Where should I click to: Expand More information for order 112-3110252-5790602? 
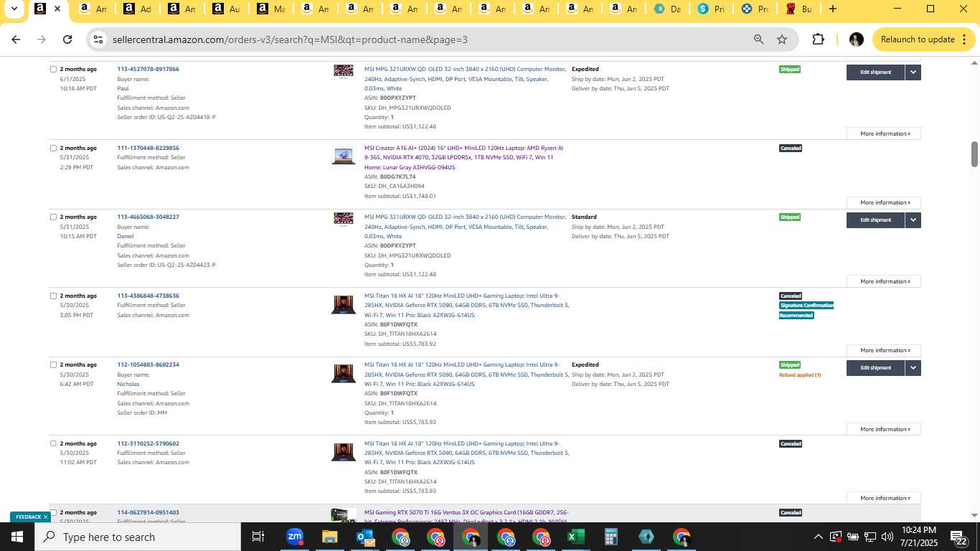(x=885, y=498)
